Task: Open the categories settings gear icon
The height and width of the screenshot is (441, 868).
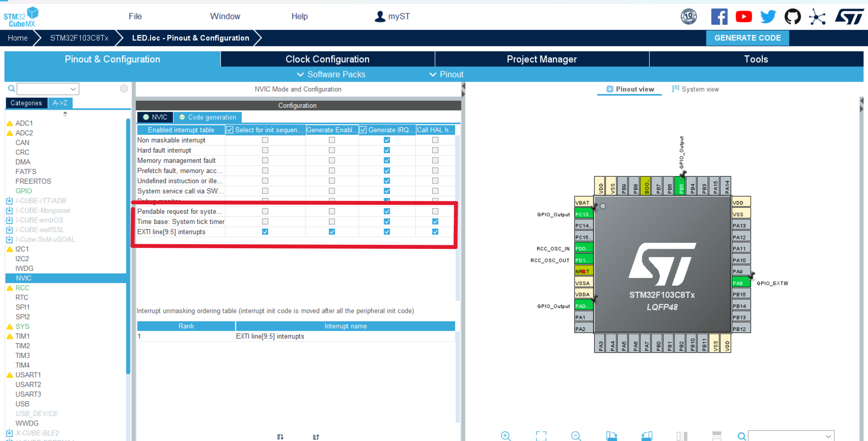Action: click(124, 89)
